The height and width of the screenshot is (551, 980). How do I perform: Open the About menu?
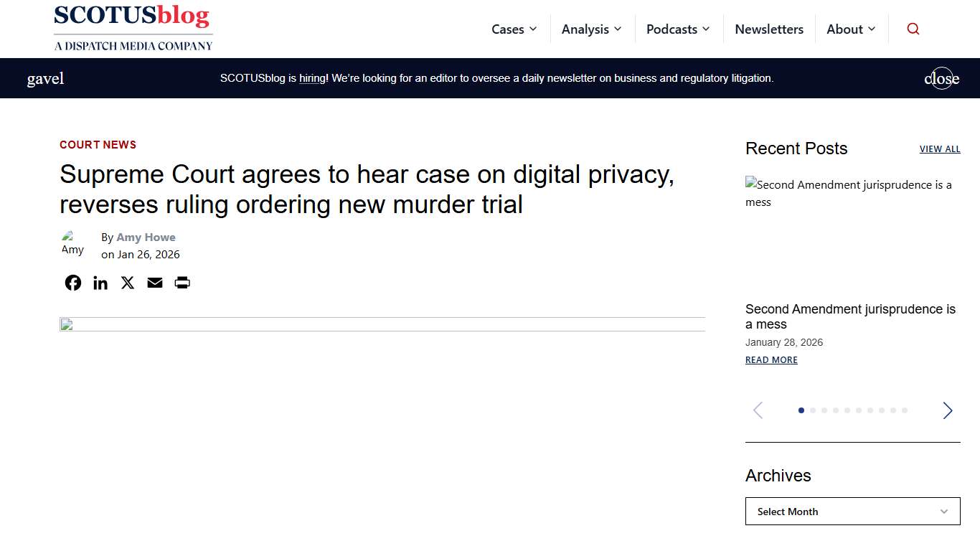[851, 29]
